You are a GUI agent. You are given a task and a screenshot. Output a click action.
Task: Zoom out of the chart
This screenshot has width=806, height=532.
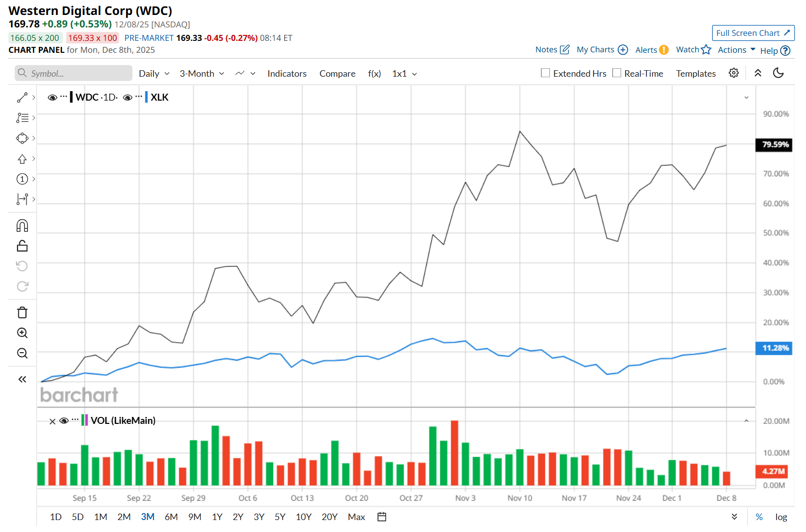(22, 353)
